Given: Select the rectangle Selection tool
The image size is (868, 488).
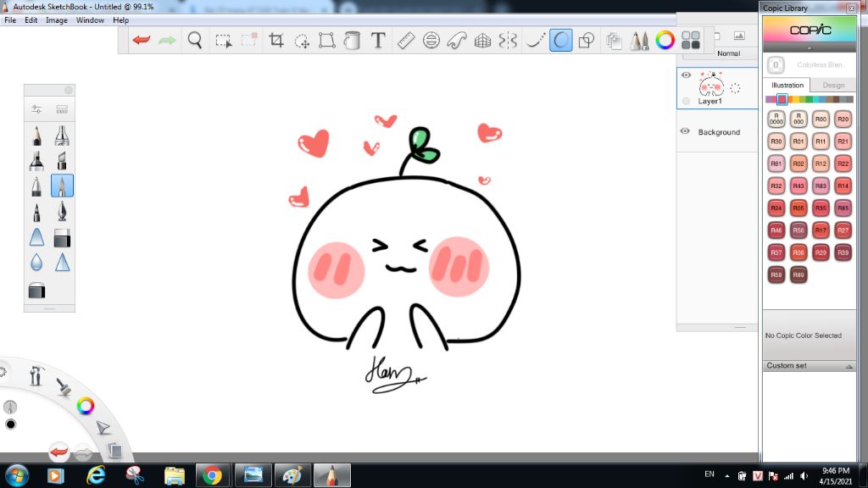Looking at the screenshot, I should [x=223, y=41].
